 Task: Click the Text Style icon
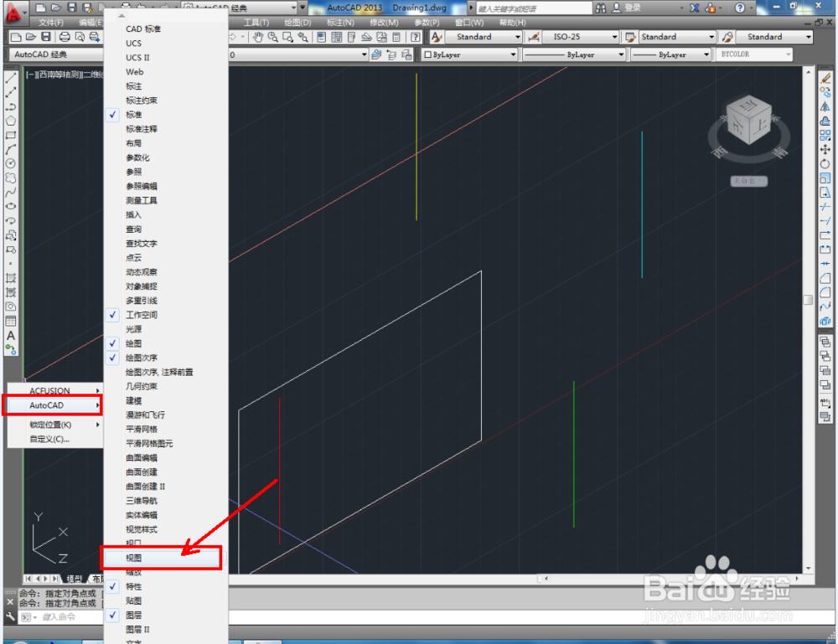(437, 37)
